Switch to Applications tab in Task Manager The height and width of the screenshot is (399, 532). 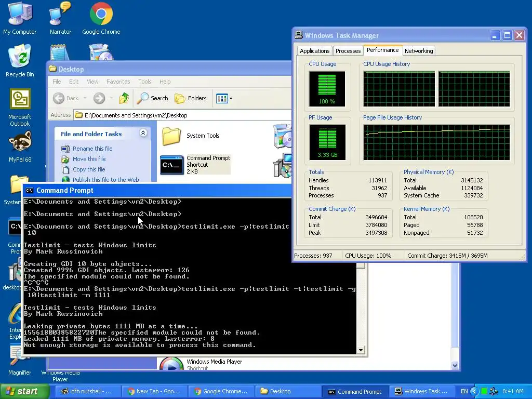[314, 51]
